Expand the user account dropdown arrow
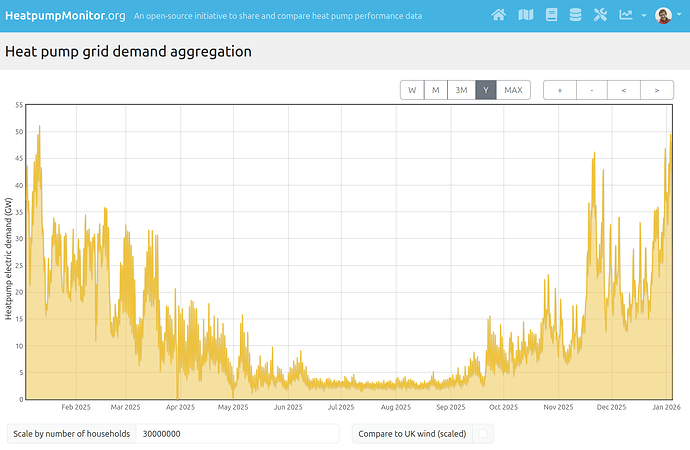 (680, 16)
